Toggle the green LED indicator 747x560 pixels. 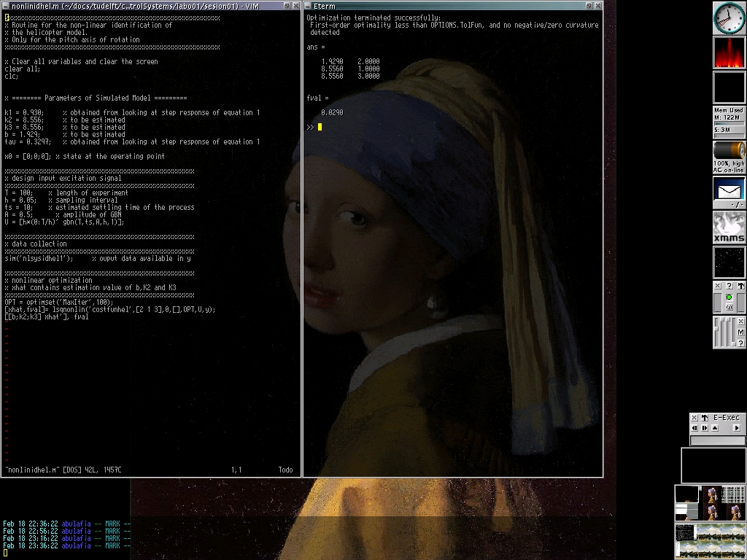point(729,297)
